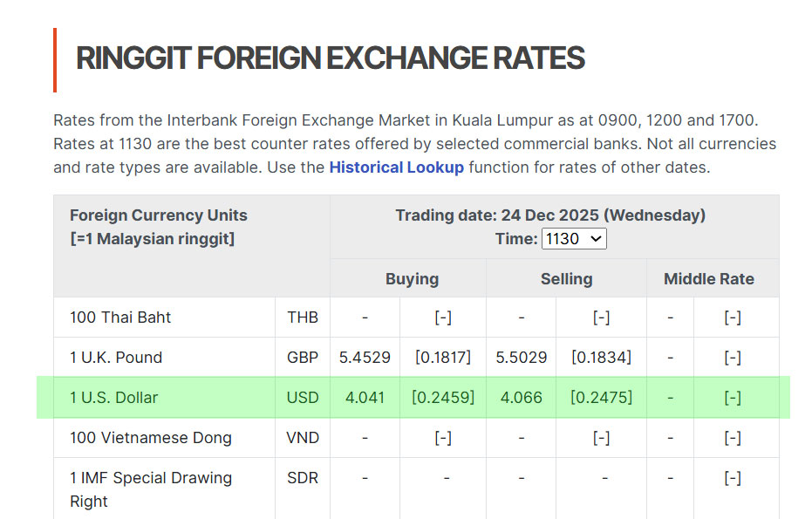Screen dimensions: 812x519
Task: Open the Historical Lookup link
Action: 396,167
